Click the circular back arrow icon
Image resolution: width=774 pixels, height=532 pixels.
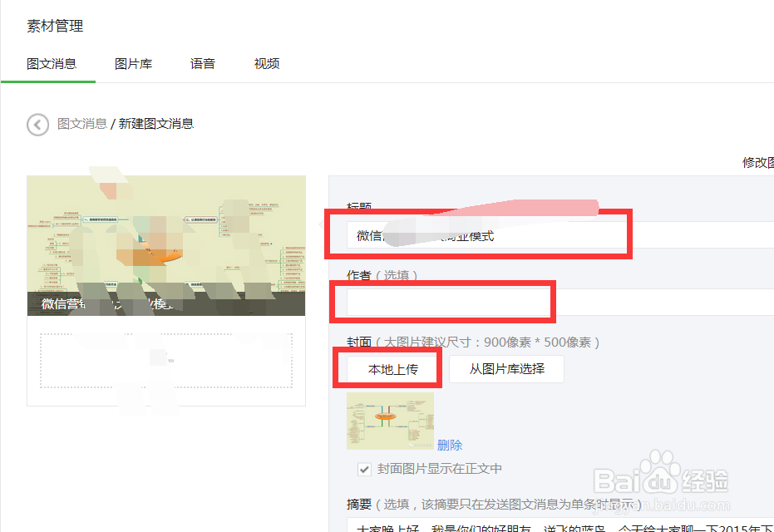37,125
